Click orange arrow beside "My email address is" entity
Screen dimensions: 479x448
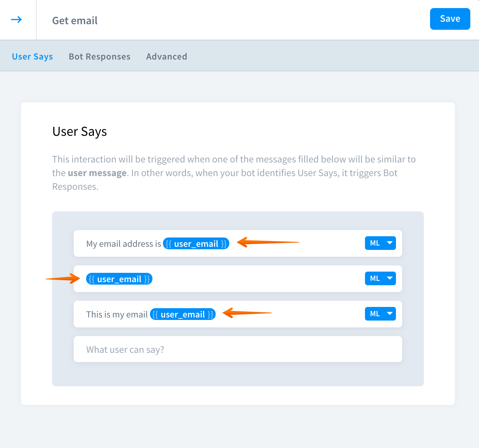(x=268, y=242)
